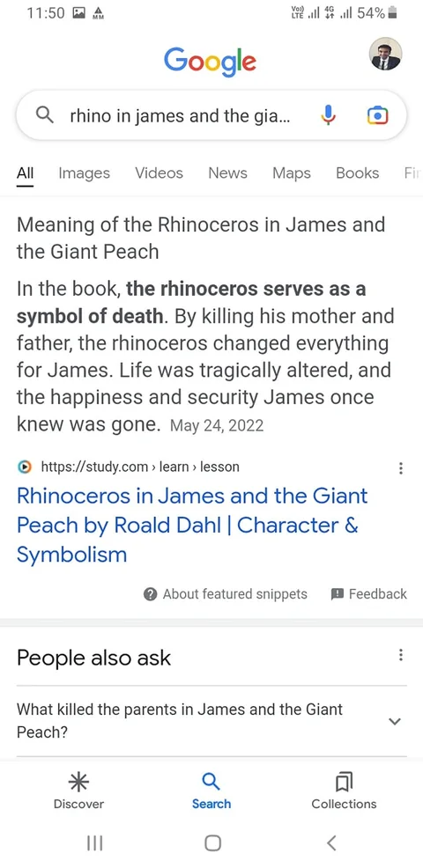Image resolution: width=423 pixels, height=868 pixels.
Task: Switch to Images results tab
Action: coord(85,173)
